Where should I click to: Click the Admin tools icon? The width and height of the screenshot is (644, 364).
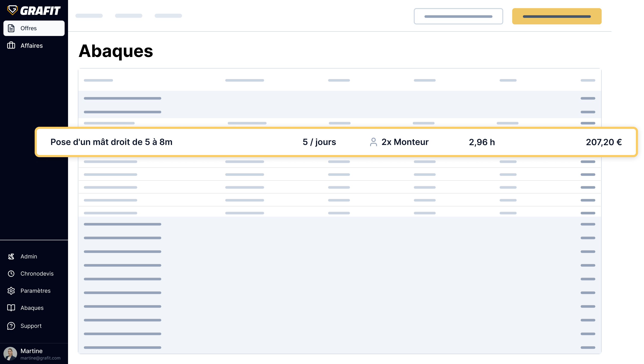pos(11,257)
